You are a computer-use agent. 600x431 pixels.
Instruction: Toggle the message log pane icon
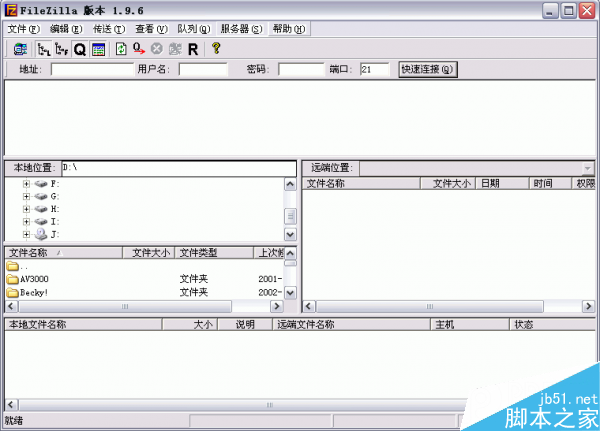tap(99, 49)
